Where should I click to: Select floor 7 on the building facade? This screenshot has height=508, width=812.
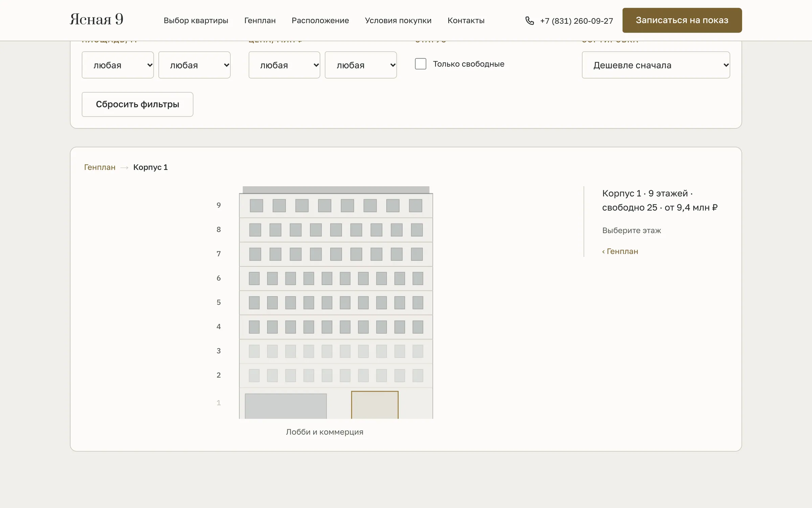[336, 254]
